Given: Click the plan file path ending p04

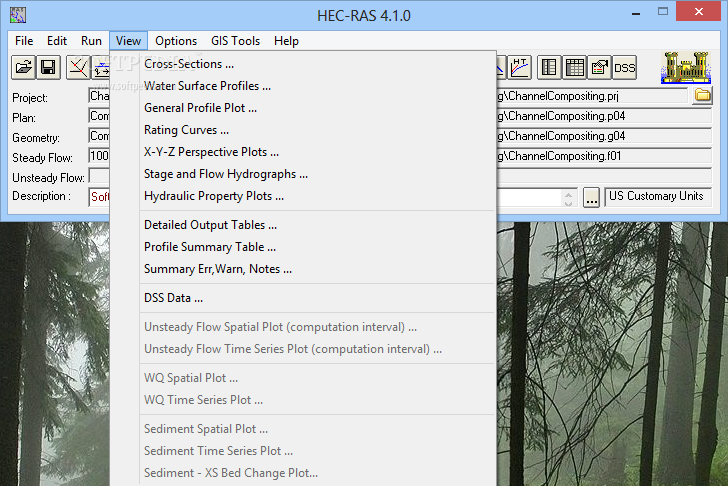Looking at the screenshot, I should point(604,116).
